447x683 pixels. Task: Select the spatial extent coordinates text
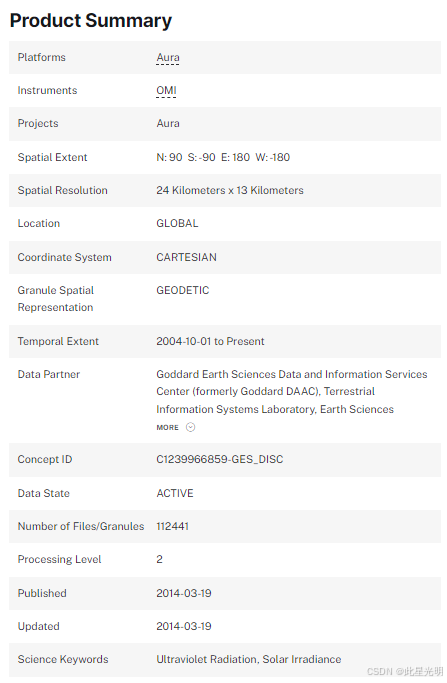point(223,157)
